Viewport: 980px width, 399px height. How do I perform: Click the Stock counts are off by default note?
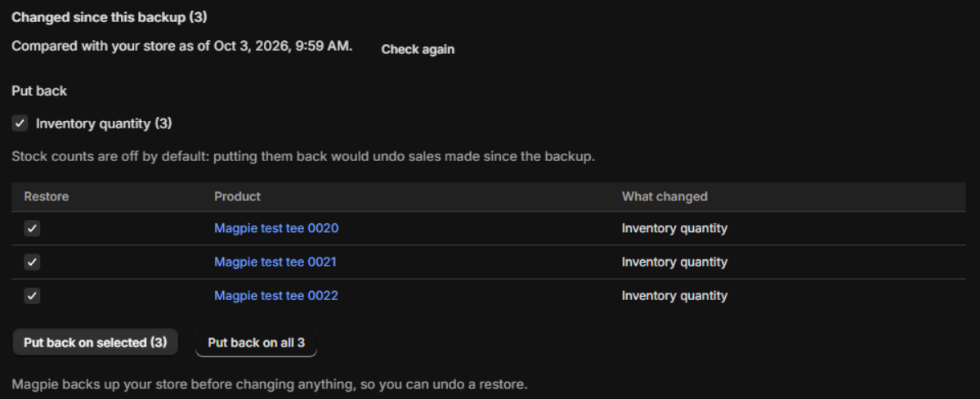coord(303,156)
